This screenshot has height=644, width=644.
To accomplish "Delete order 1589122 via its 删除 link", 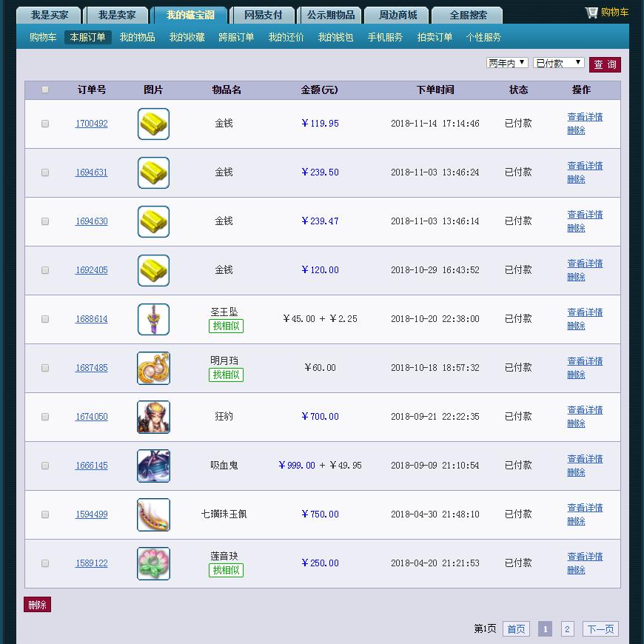I will (576, 570).
